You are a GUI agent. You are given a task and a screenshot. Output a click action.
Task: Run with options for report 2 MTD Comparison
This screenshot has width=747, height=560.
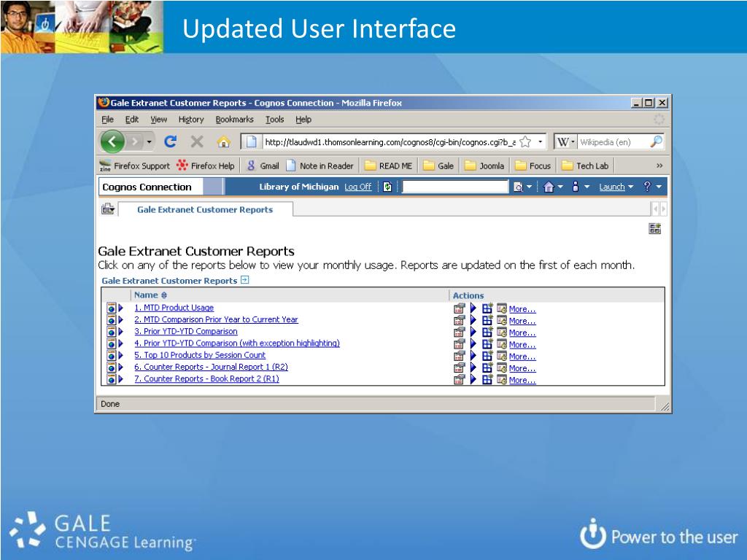473,321
